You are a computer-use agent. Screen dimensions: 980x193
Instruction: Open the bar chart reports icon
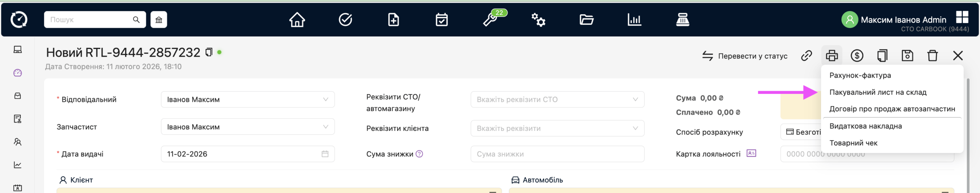click(634, 20)
